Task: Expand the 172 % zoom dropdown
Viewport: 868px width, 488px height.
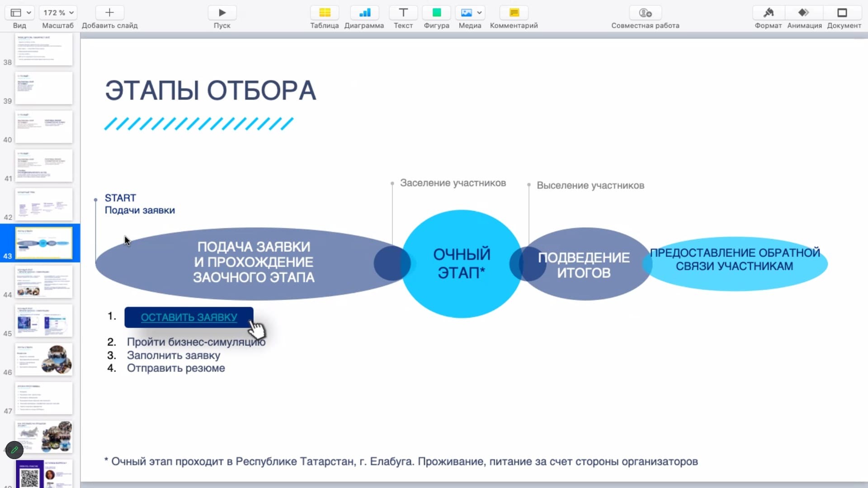Action: point(58,13)
